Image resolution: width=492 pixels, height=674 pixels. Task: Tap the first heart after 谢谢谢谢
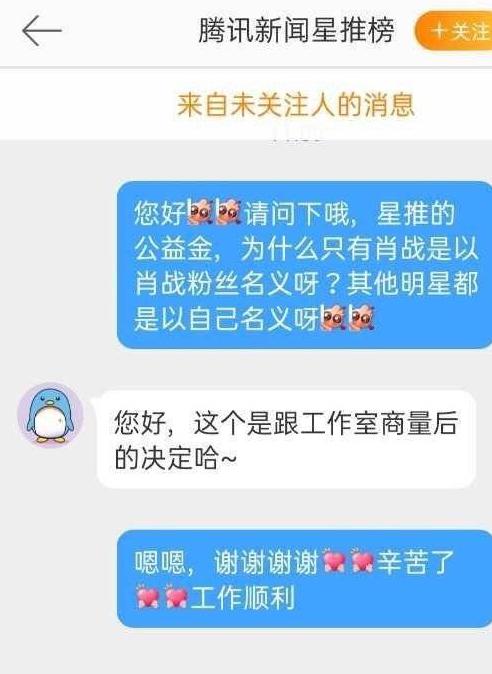pyautogui.click(x=334, y=561)
